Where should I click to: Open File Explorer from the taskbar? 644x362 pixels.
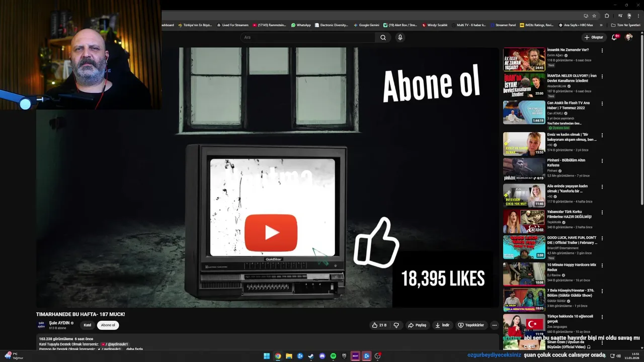click(x=289, y=356)
